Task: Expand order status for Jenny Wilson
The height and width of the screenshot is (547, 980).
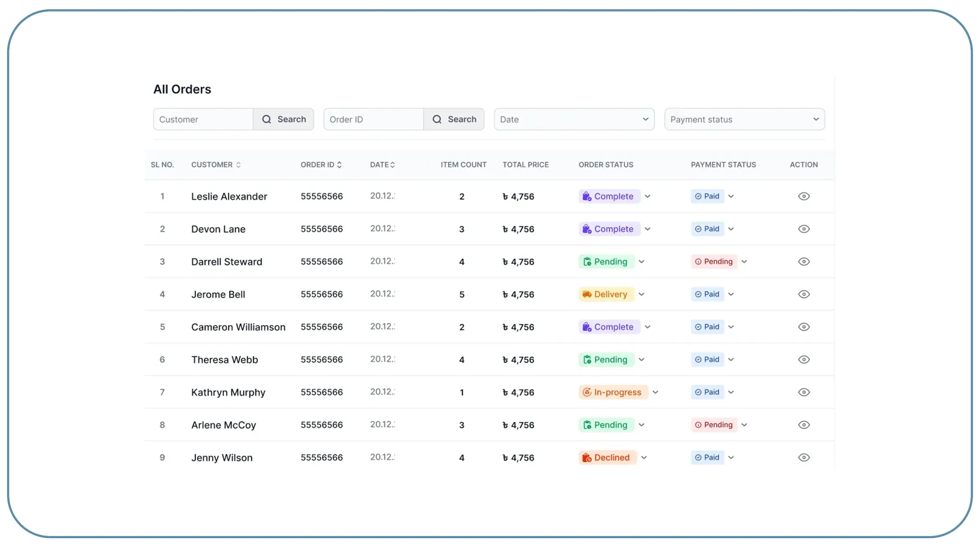Action: pyautogui.click(x=644, y=457)
